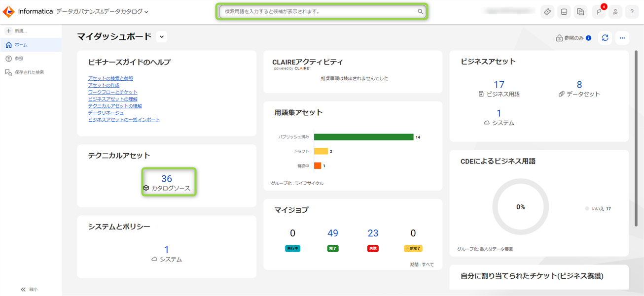
Task: Click the refresh dashboard icon
Action: pos(605,37)
